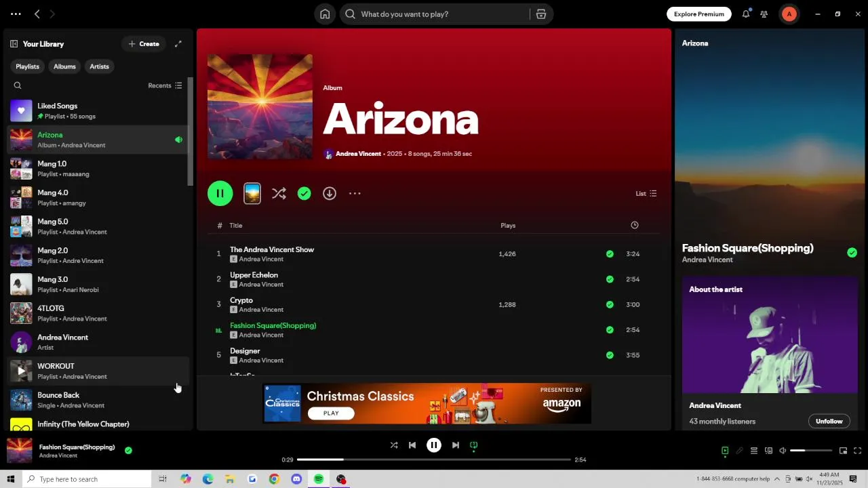868x488 pixels.
Task: Toggle repeat mode in player
Action: [x=474, y=445]
